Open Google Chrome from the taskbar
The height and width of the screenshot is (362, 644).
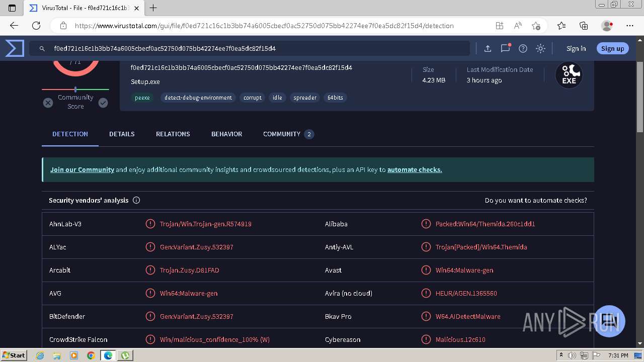[x=91, y=355]
